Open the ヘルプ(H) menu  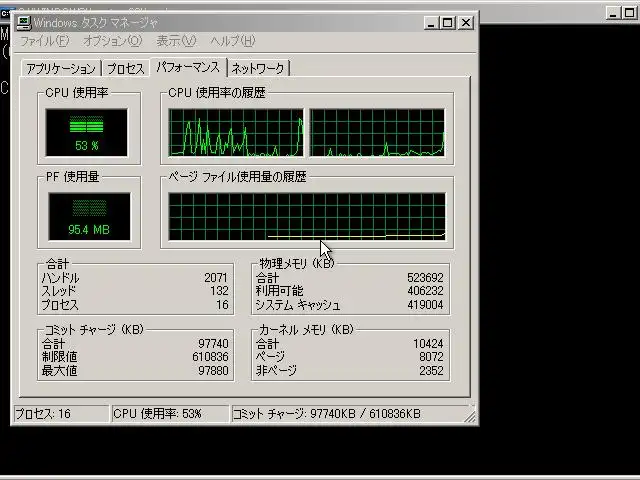point(233,41)
